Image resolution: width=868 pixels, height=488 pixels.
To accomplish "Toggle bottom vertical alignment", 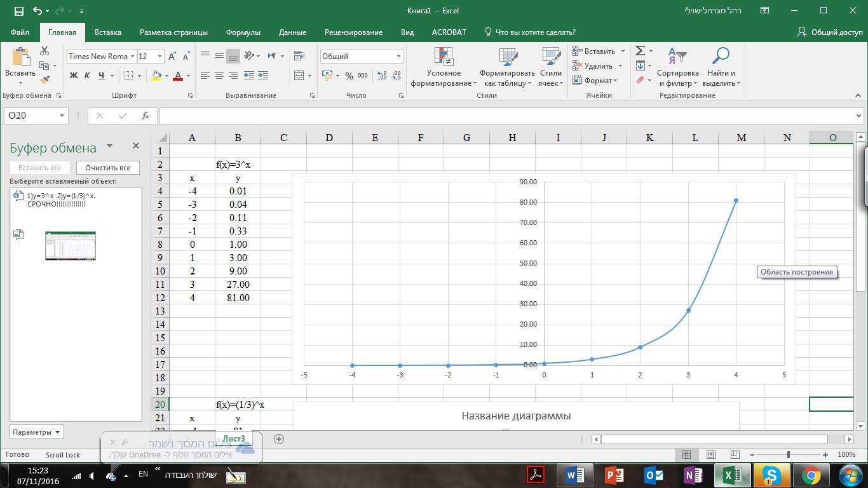I will 233,56.
